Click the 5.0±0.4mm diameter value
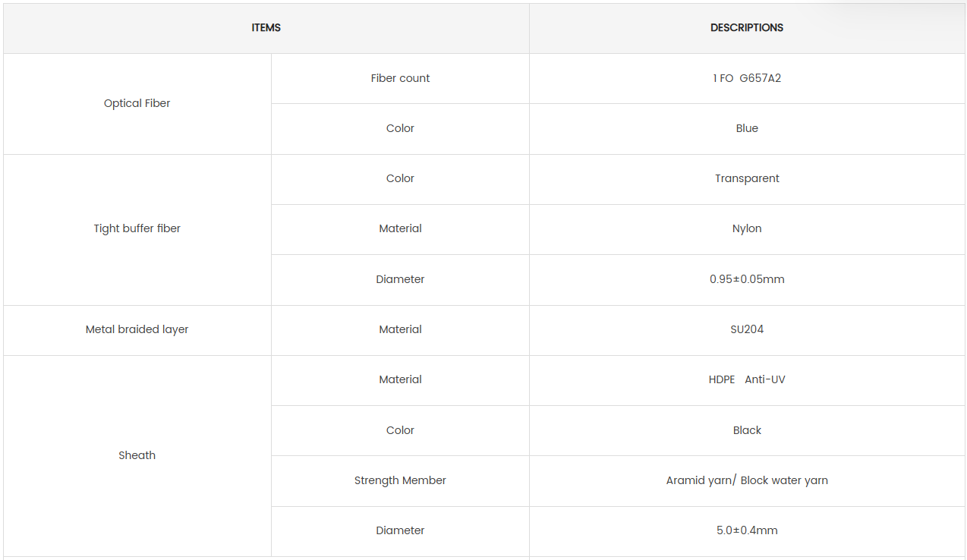The height and width of the screenshot is (560, 967). pyautogui.click(x=747, y=531)
